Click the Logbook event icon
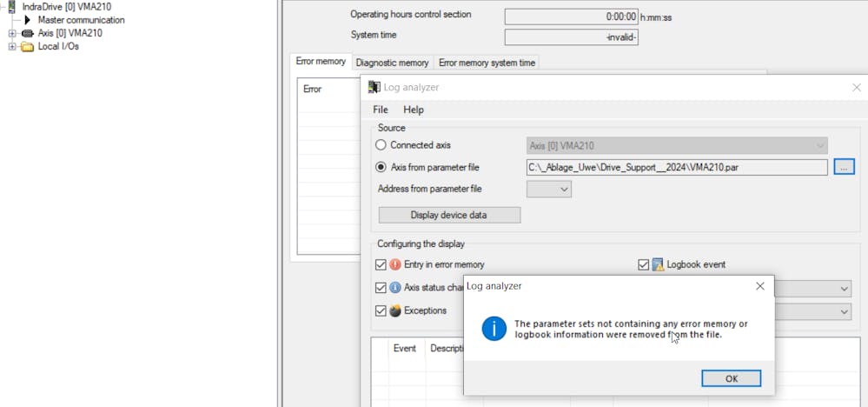The width and height of the screenshot is (868, 407). tap(658, 264)
